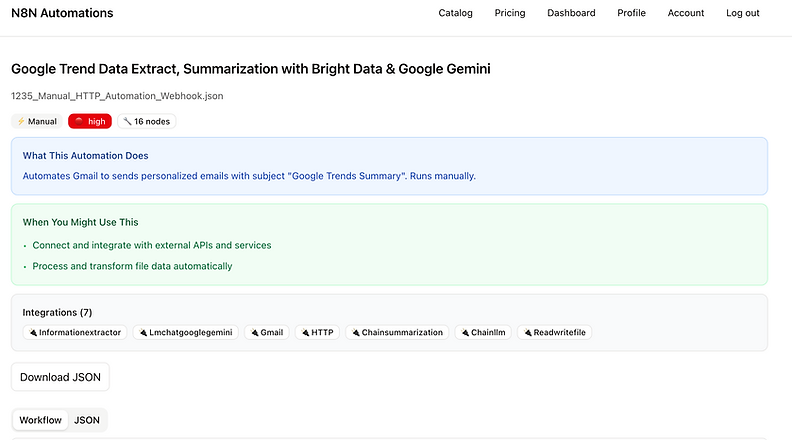Select the Readwritefile integration chip
Screen dimensions: 792x440
coord(555,332)
